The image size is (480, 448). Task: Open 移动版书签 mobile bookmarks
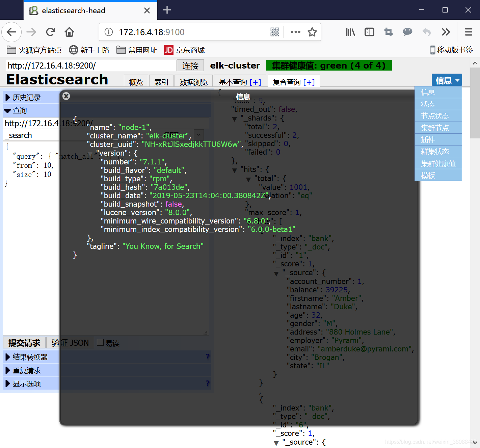point(451,50)
